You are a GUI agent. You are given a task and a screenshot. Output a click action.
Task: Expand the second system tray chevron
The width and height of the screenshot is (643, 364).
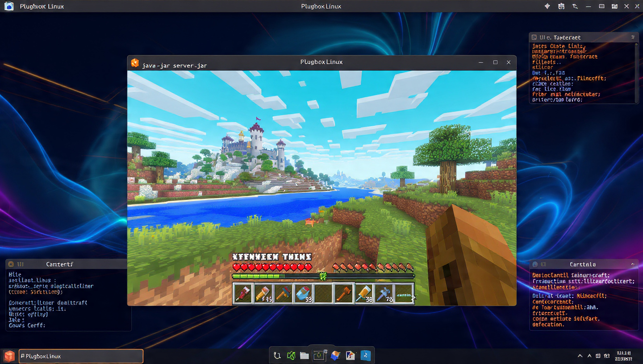point(590,356)
